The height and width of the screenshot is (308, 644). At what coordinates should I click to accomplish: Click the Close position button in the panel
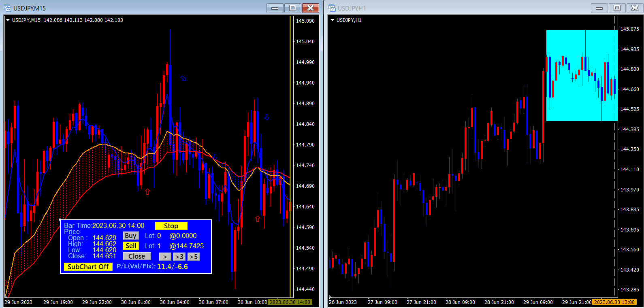[x=137, y=256]
